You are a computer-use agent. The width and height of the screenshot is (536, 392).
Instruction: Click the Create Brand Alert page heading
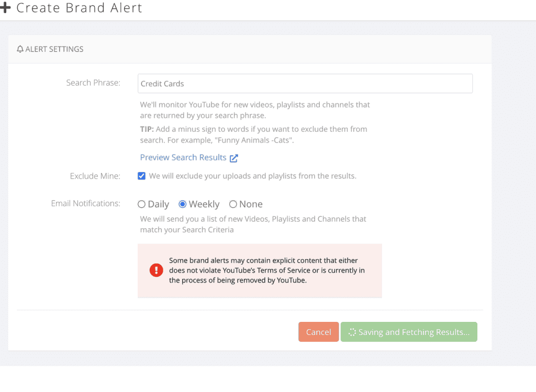click(x=79, y=8)
